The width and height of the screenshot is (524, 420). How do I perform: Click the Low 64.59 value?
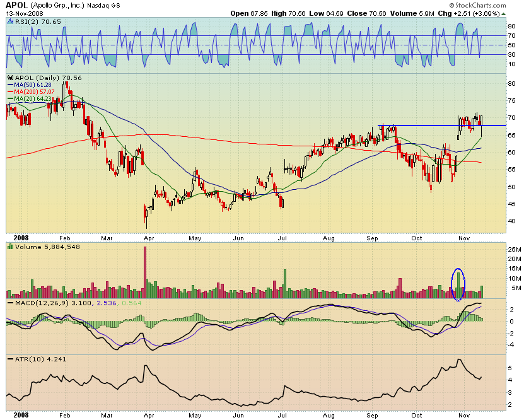tap(327, 14)
